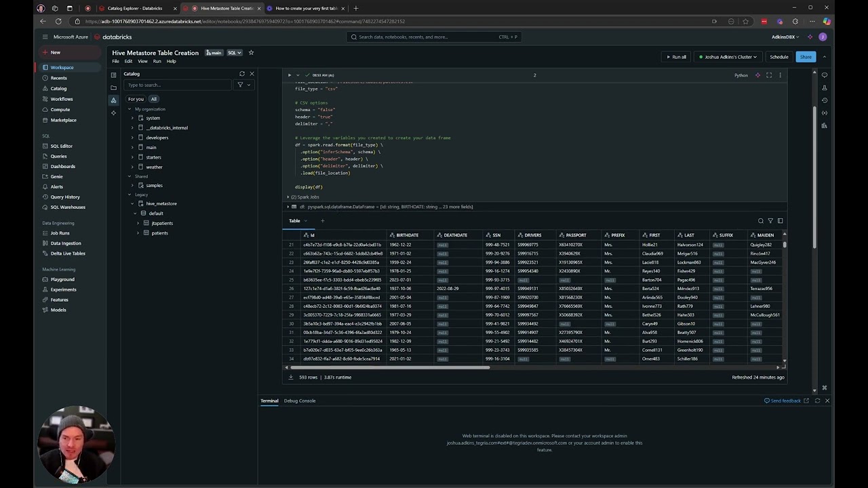The image size is (868, 488).
Task: Select the Catalog schema browser icon
Action: [x=113, y=100]
